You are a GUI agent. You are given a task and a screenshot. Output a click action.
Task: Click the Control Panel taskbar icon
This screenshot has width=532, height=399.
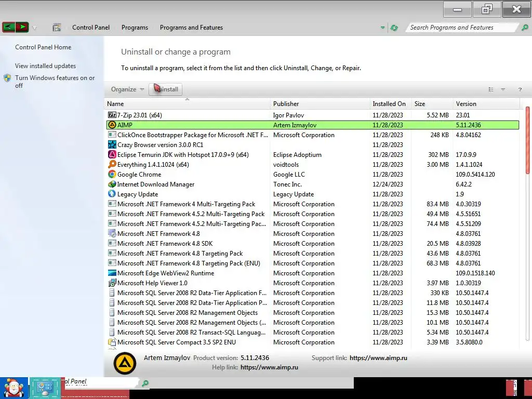coord(45,388)
